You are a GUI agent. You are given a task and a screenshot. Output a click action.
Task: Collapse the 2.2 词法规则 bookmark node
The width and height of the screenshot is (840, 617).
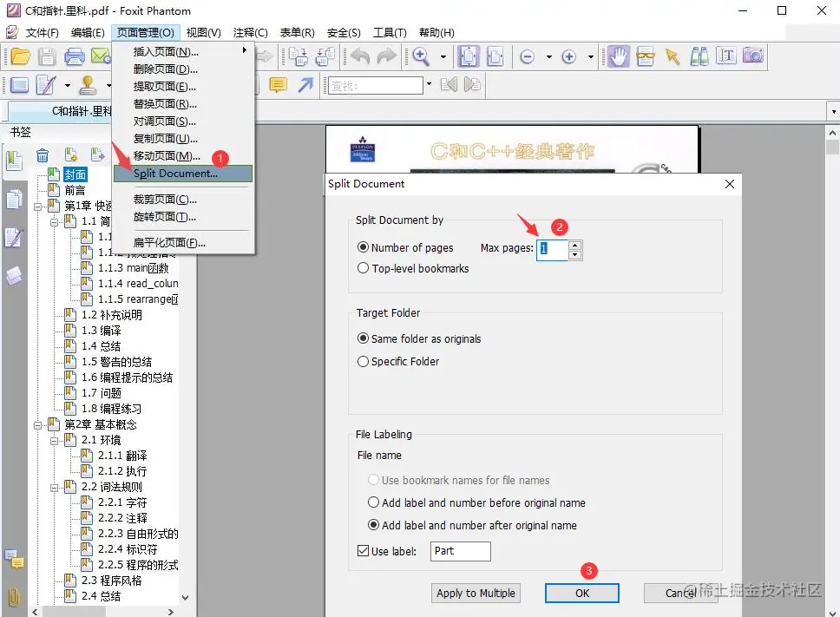pyautogui.click(x=54, y=488)
